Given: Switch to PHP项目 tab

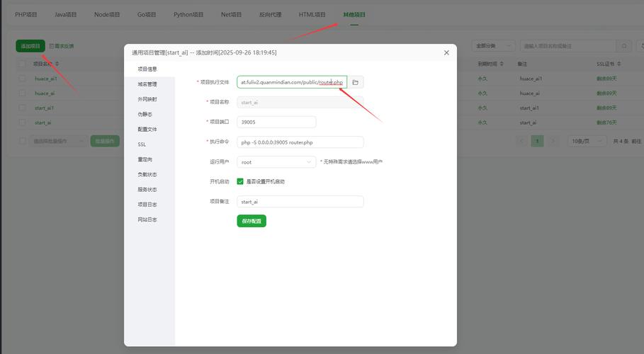Looking at the screenshot, I should 26,14.
